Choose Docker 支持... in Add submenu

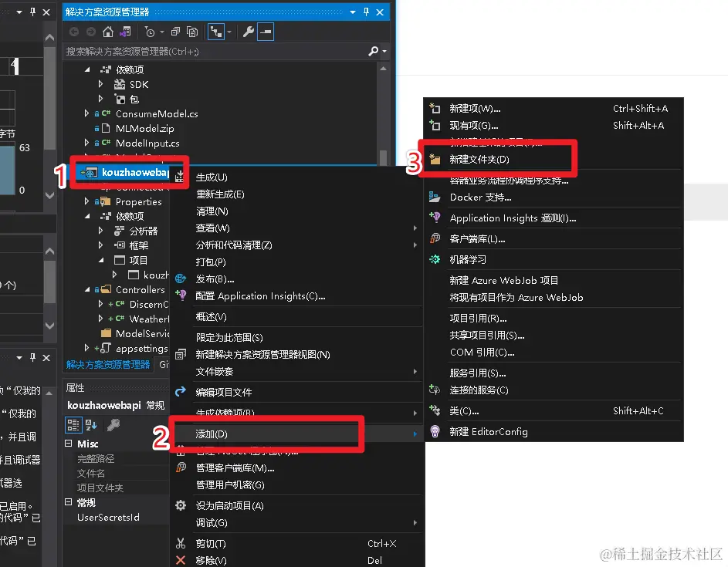pyautogui.click(x=554, y=197)
